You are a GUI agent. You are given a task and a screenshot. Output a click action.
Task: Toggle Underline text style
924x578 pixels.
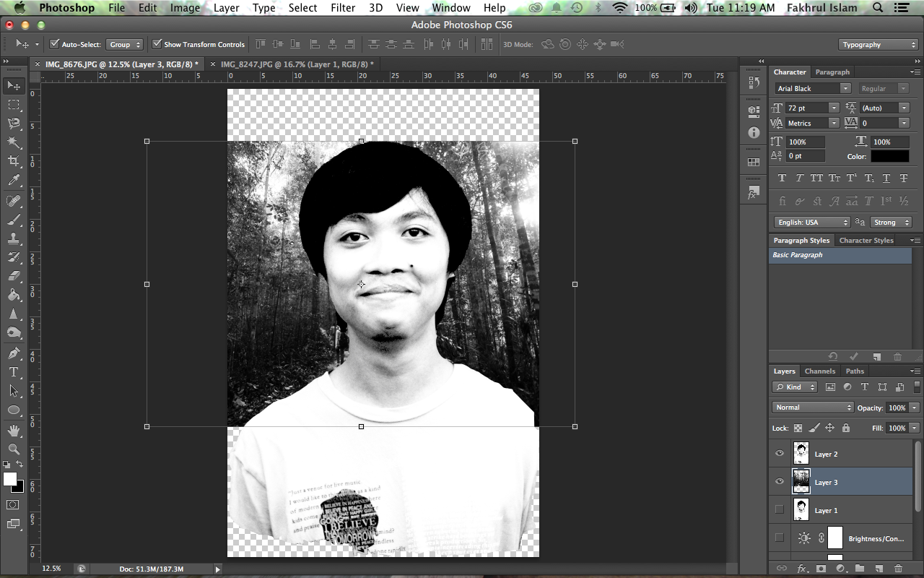point(886,178)
